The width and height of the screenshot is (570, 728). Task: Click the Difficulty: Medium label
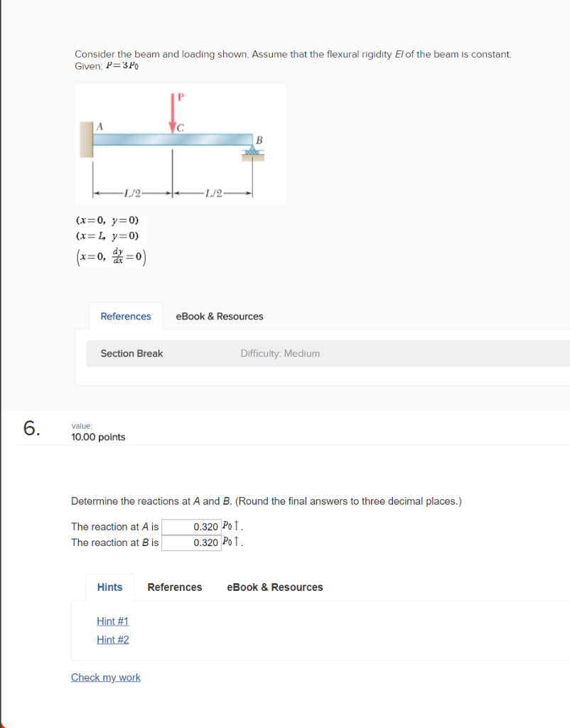point(280,353)
